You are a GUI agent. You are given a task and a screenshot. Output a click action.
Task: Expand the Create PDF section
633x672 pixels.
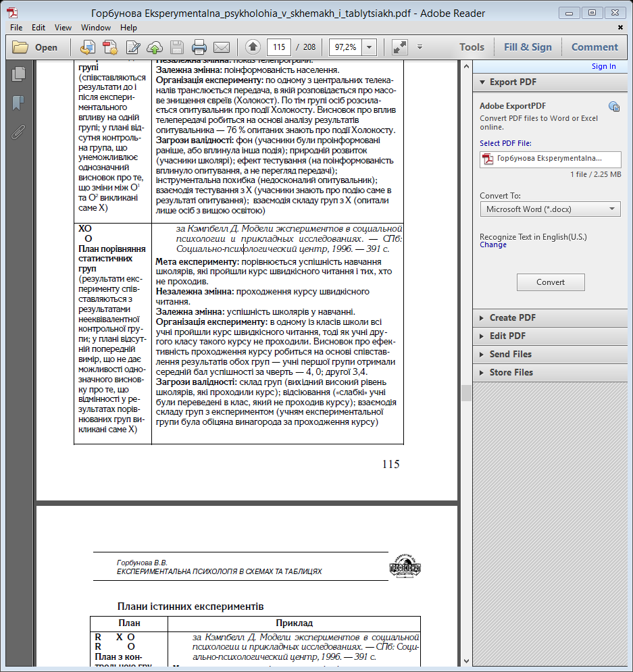[512, 317]
